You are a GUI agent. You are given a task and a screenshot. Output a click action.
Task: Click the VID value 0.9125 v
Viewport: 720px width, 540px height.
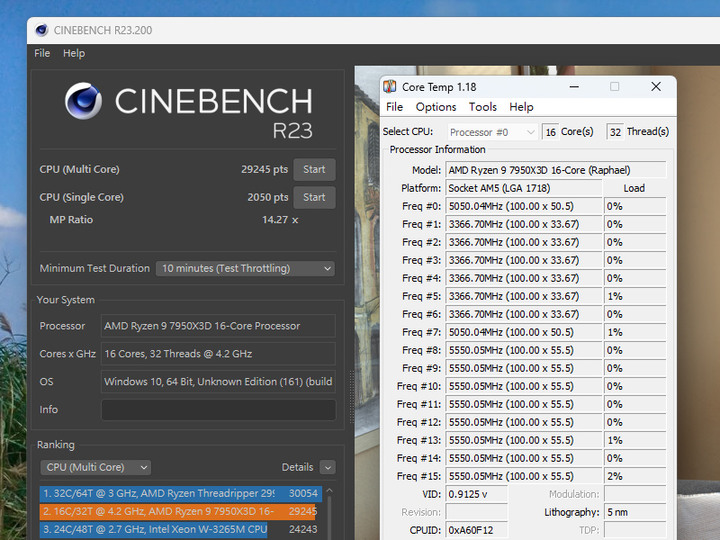[x=477, y=495]
